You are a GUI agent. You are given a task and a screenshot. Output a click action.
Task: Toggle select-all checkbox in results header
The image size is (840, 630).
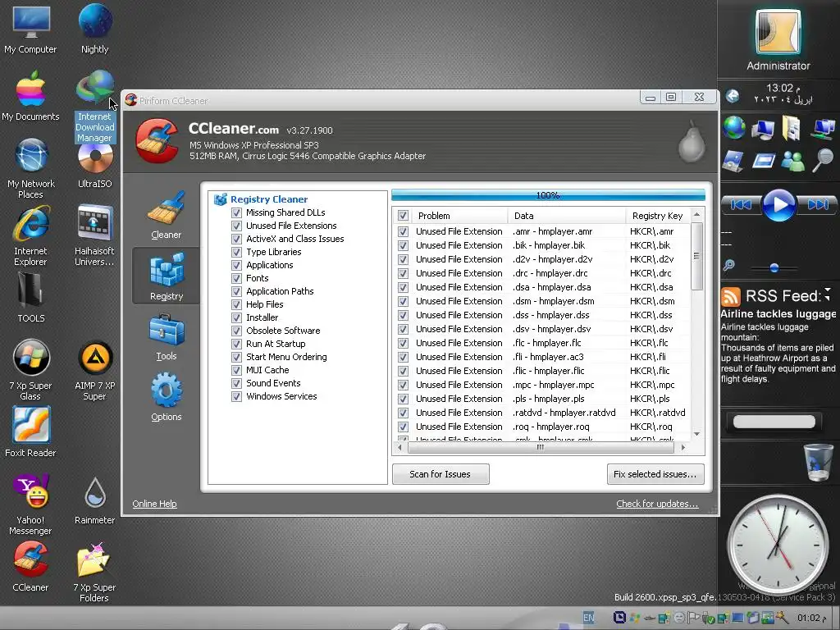point(403,216)
